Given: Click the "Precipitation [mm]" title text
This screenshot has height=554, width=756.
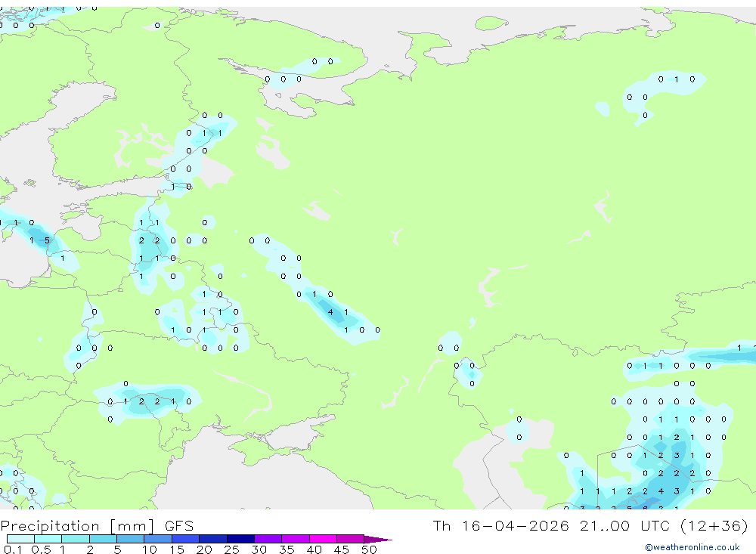Looking at the screenshot, I should (77, 526).
